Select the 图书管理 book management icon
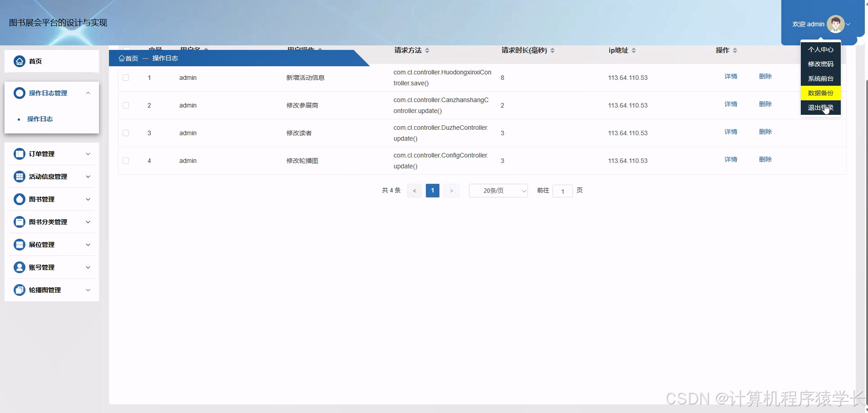Viewport: 868px width, 413px height. click(19, 199)
